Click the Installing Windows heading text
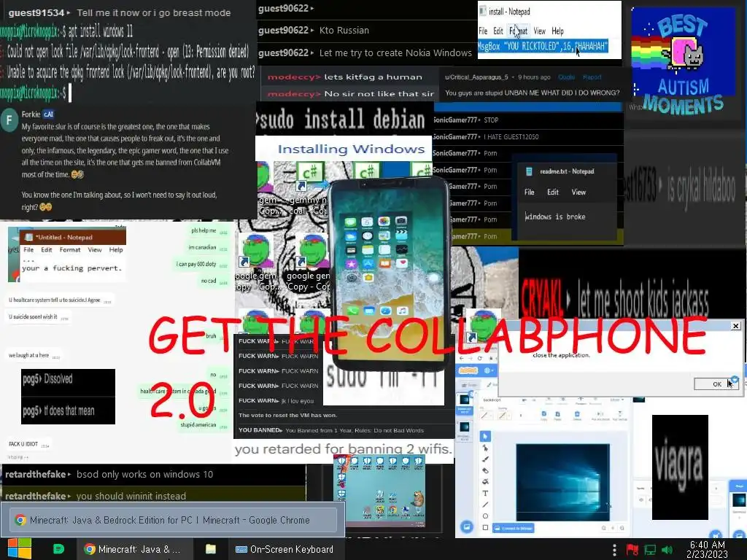Viewport: 747px width, 560px height. [x=351, y=149]
